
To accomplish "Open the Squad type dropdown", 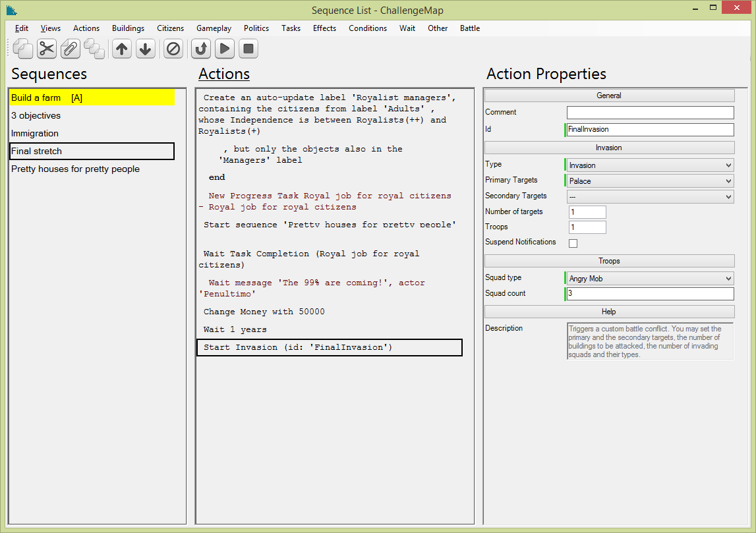I will point(649,279).
